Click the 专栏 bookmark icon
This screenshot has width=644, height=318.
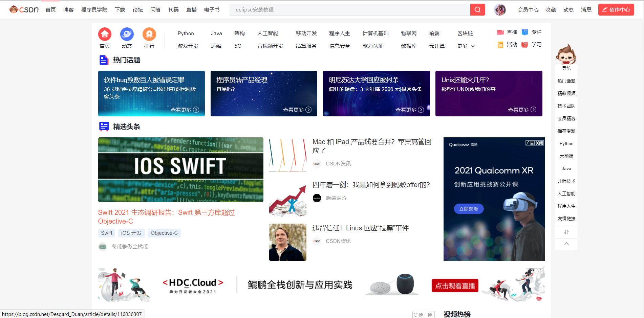click(x=525, y=32)
